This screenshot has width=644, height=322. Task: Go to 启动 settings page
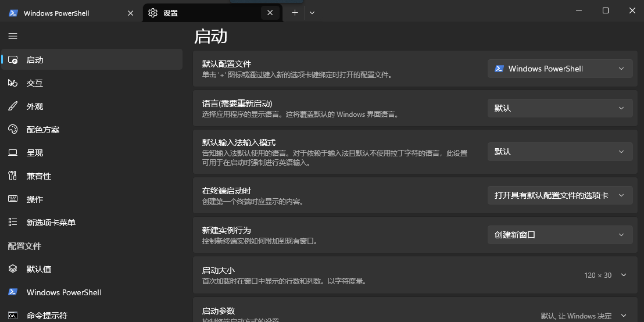tap(92, 59)
